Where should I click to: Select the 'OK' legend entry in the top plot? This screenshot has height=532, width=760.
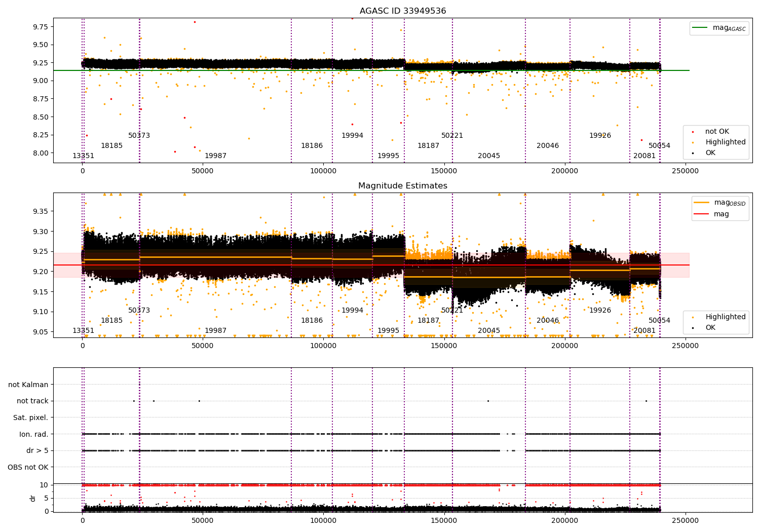710,153
